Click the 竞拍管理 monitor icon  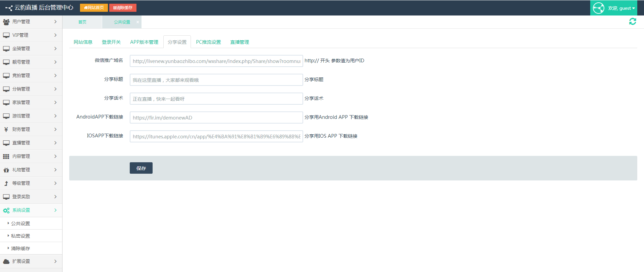(x=6, y=76)
